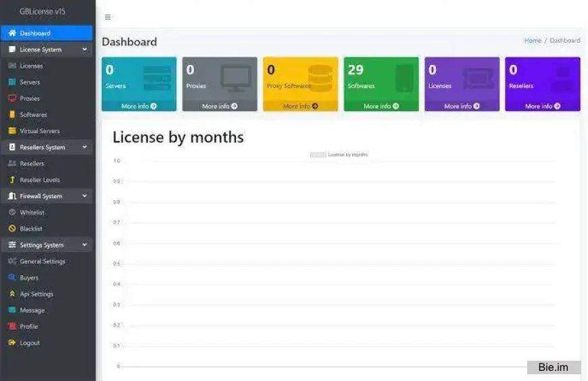Screen dimensions: 588x381
Task: Click the Logout icon in sidebar
Action: pyautogui.click(x=12, y=343)
